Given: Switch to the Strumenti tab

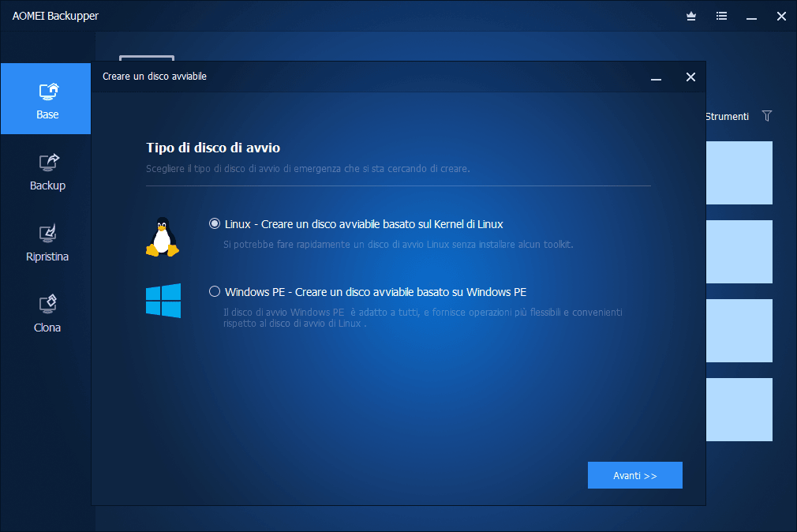Looking at the screenshot, I should [728, 117].
